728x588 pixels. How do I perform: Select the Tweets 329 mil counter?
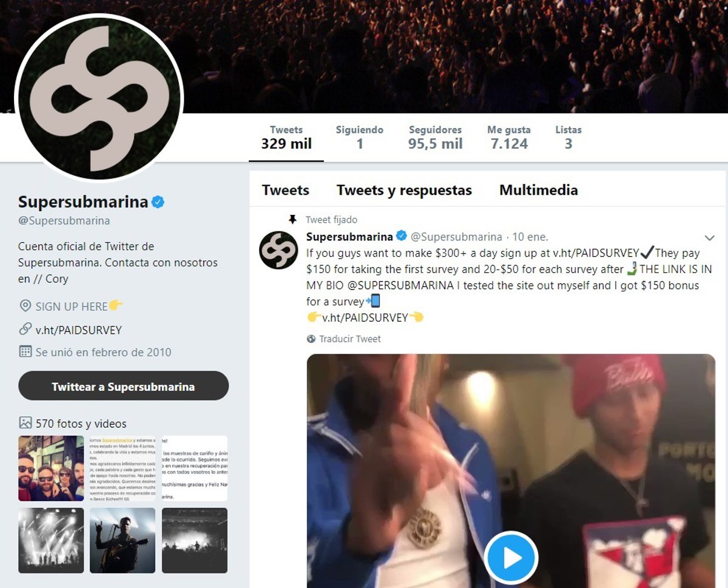pyautogui.click(x=286, y=138)
